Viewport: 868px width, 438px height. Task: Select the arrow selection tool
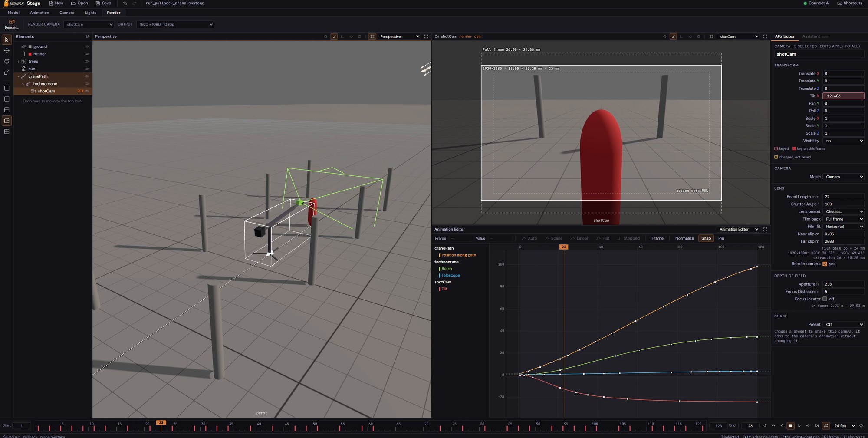pos(7,40)
